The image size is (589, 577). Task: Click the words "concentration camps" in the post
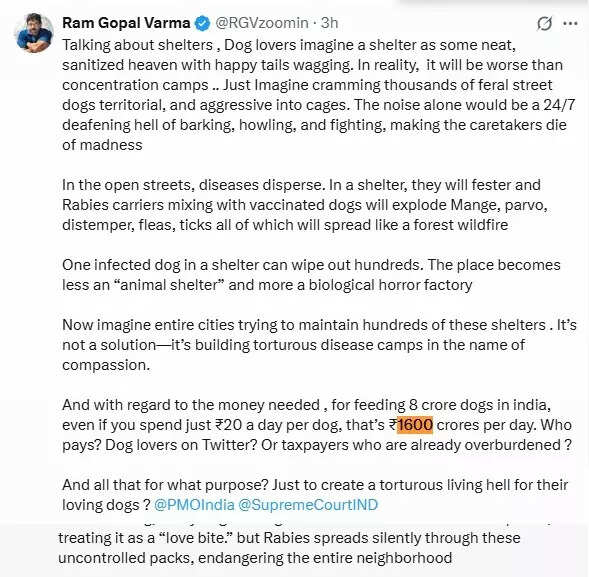[x=135, y=85]
